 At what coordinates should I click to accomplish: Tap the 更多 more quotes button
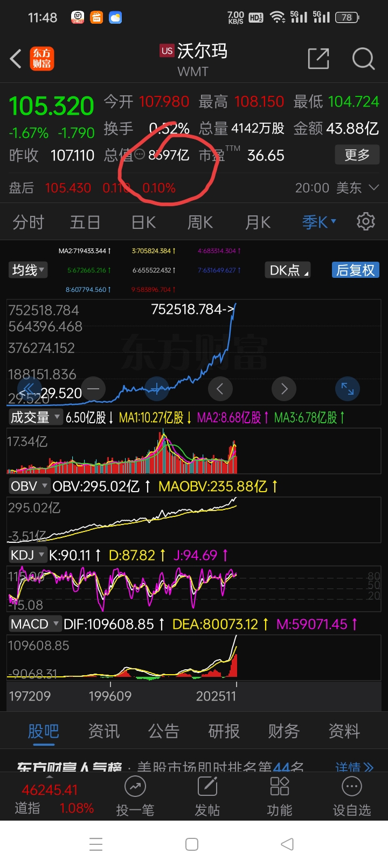(x=357, y=155)
